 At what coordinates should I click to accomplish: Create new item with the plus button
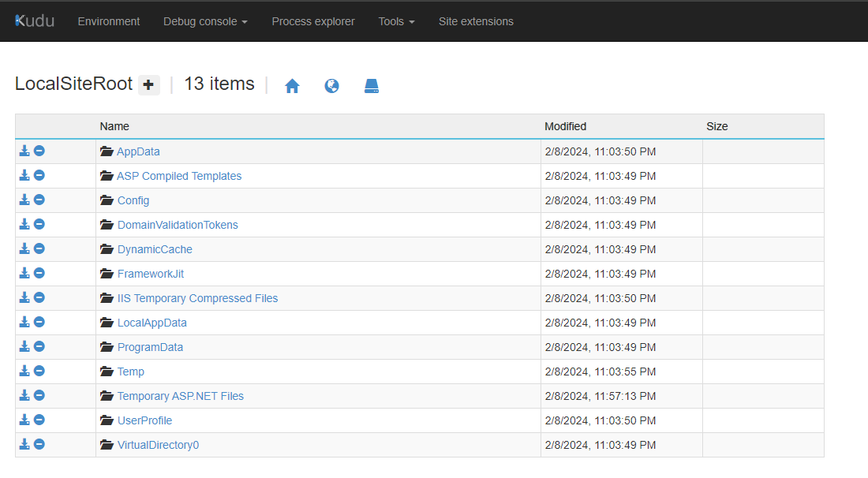coord(148,84)
